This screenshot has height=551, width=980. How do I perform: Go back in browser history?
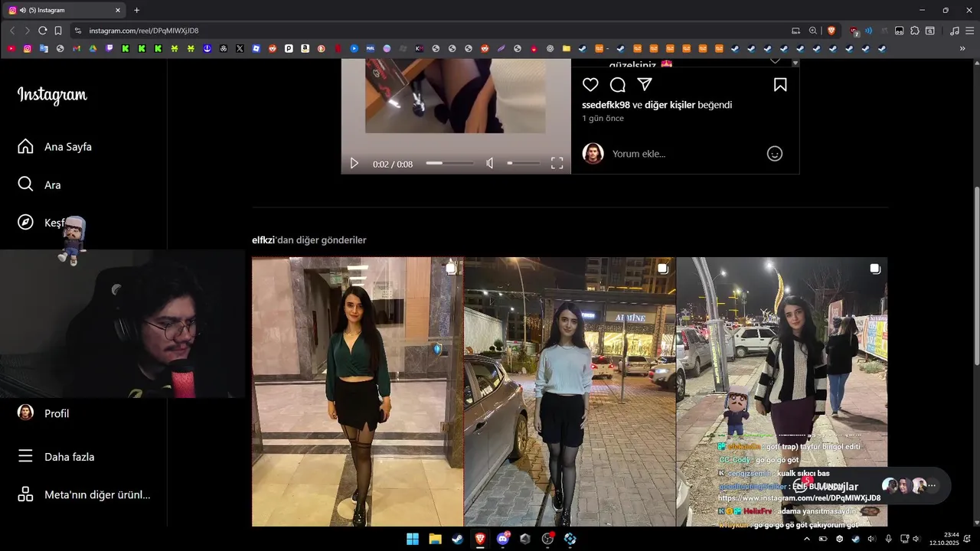(x=12, y=31)
